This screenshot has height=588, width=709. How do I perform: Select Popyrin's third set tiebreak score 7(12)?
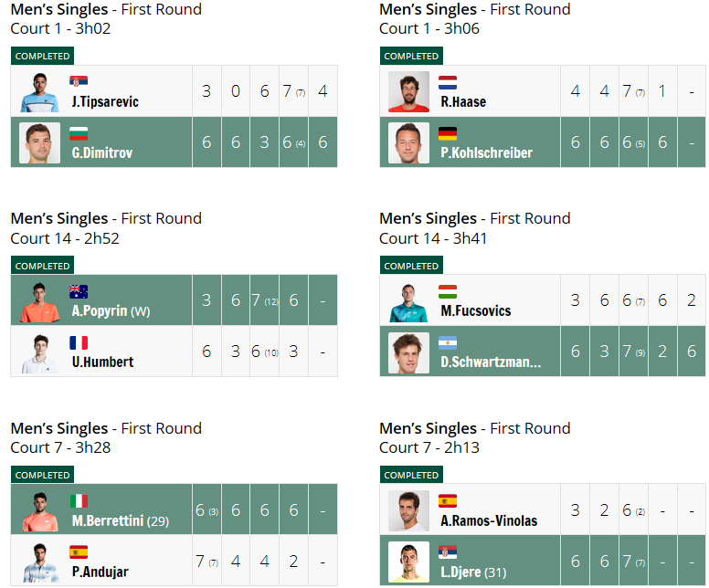click(265, 300)
